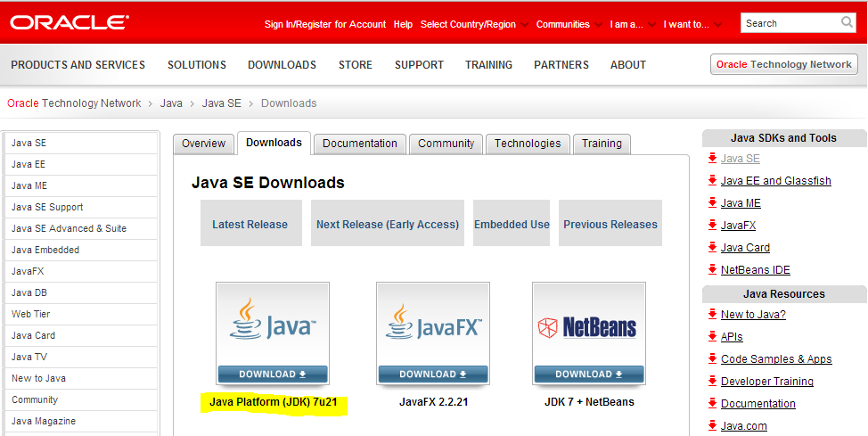Click Oracle Technology Network breadcrumb
This screenshot has height=436, width=868.
pyautogui.click(x=74, y=103)
